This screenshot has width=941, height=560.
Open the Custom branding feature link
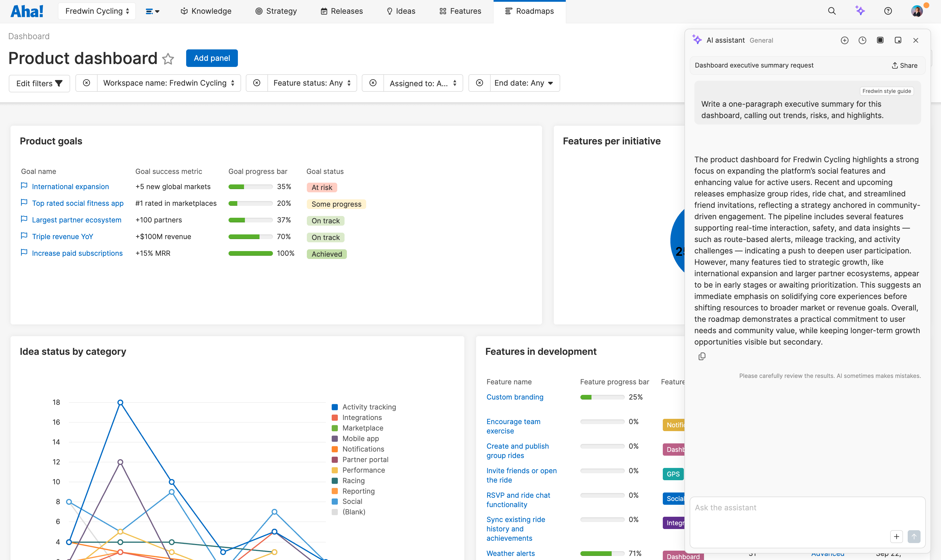(x=515, y=397)
